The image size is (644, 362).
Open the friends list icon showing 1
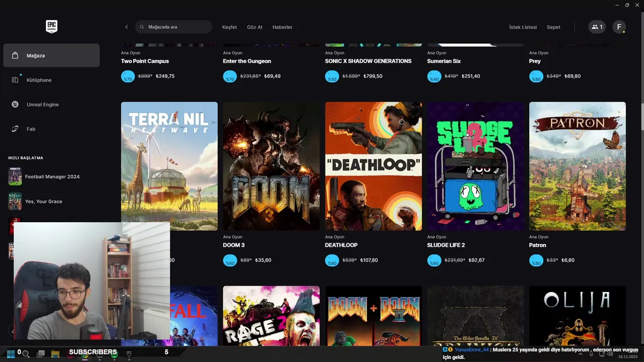[597, 27]
